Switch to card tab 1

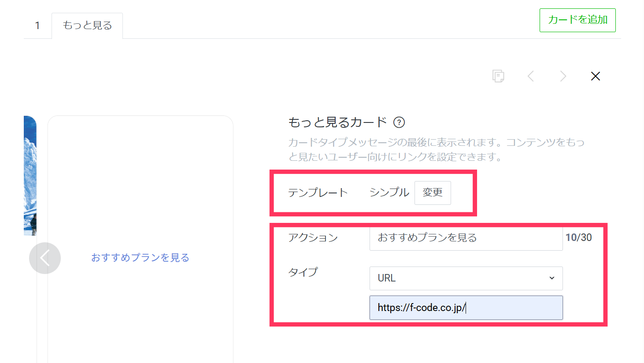tap(37, 26)
